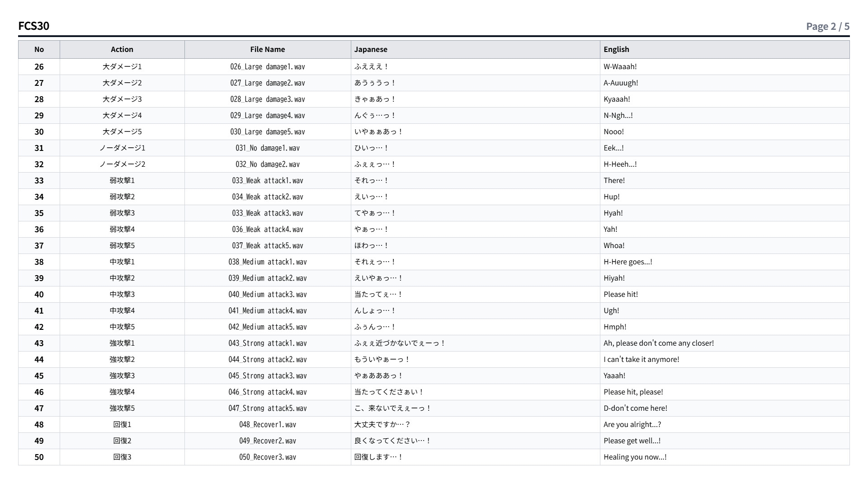Click Action cell '弱攻撃3'
Image resolution: width=868 pixels, height=488 pixels.
click(x=122, y=213)
